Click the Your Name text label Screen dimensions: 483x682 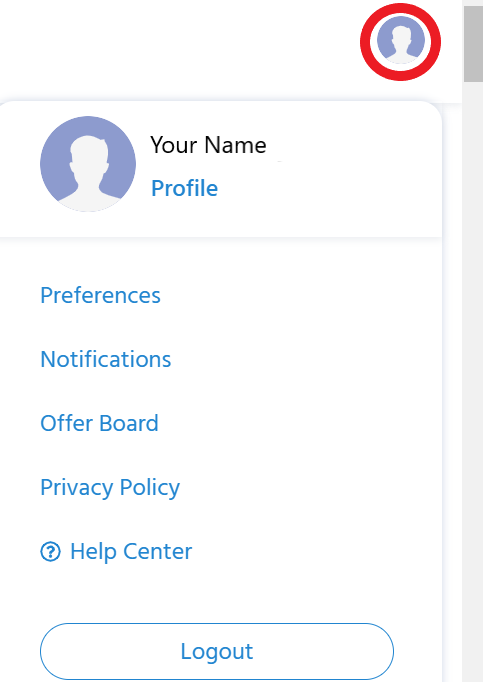point(208,145)
